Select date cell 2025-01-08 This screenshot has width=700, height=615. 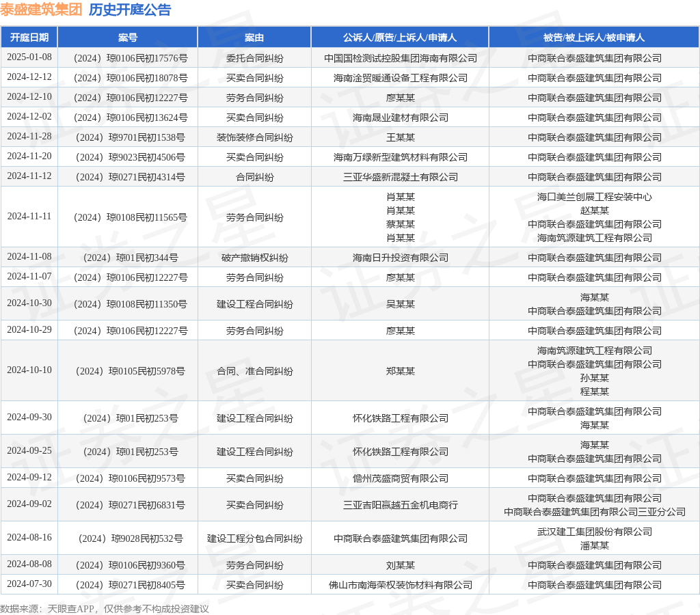(x=29, y=57)
